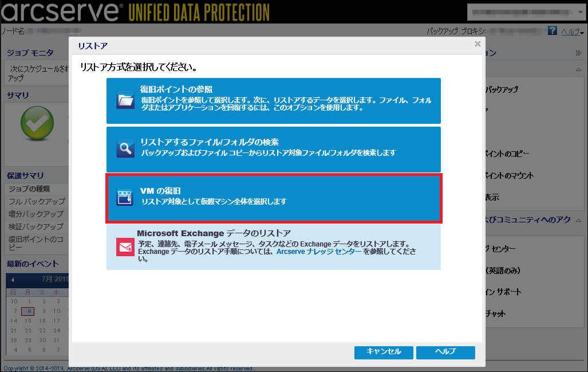
Task: Select calendar date 28
Action: pyautogui.click(x=14, y=340)
